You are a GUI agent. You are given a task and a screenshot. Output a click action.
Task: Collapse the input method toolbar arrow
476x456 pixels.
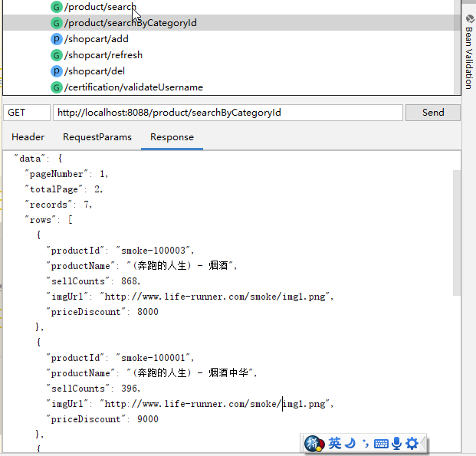[422, 444]
